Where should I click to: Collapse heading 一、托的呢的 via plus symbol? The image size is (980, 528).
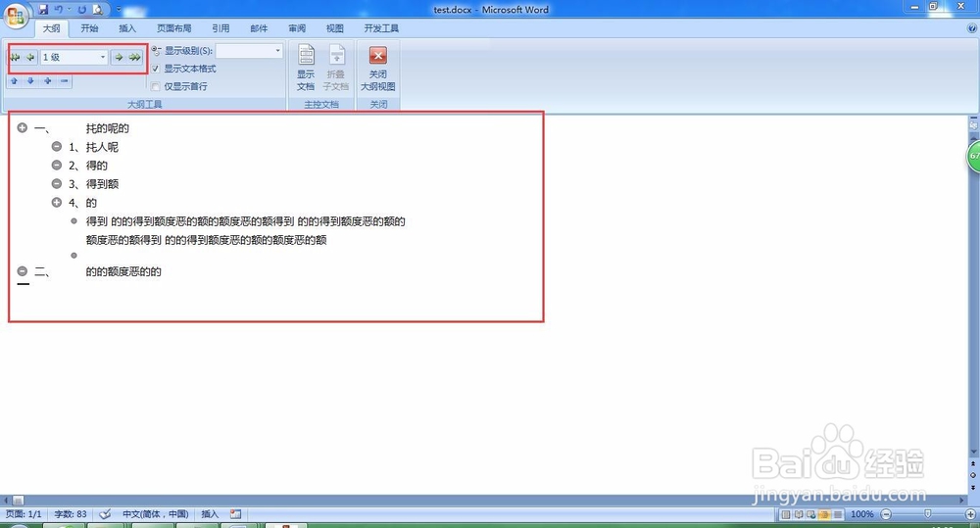(x=22, y=128)
